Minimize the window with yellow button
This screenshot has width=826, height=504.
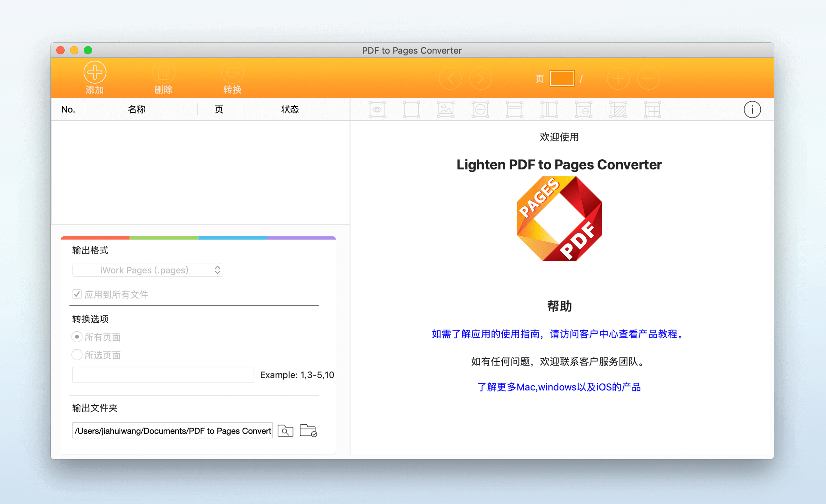coord(74,50)
